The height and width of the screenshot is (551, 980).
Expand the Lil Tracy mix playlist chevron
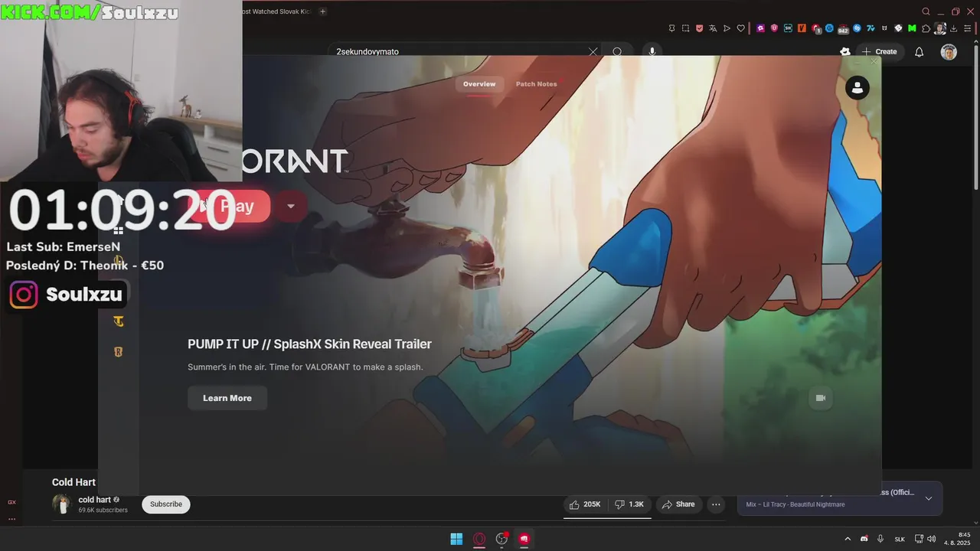tap(929, 498)
